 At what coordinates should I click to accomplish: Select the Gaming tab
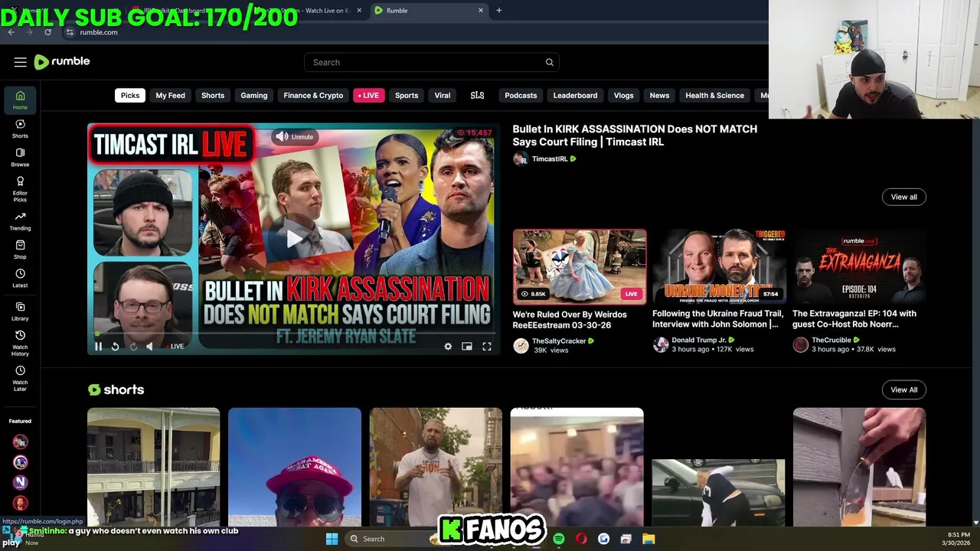(254, 95)
